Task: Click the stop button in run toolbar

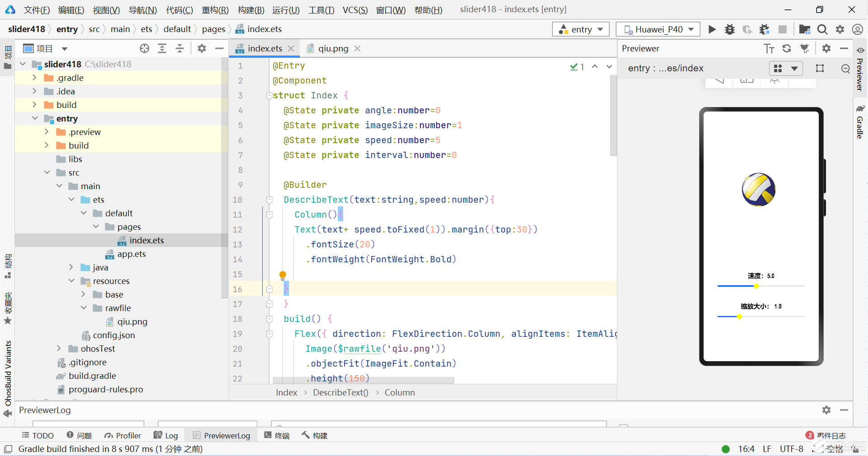Action: point(783,29)
